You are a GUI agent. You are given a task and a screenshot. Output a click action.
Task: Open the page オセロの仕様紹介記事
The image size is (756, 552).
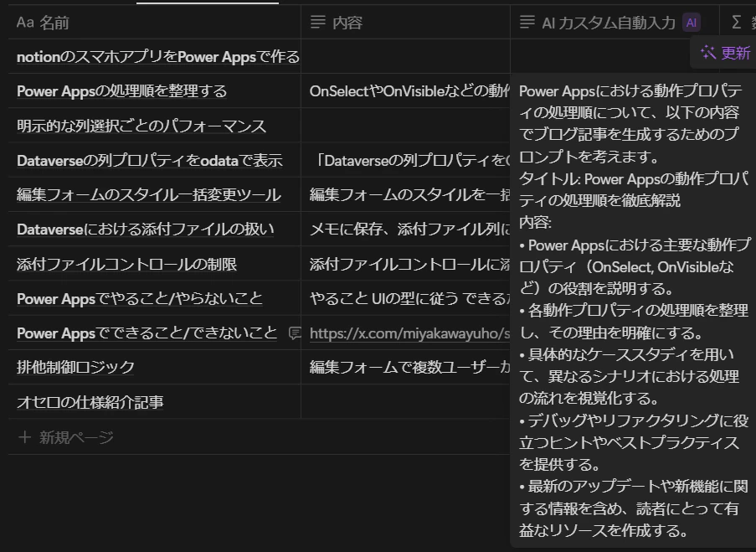90,402
